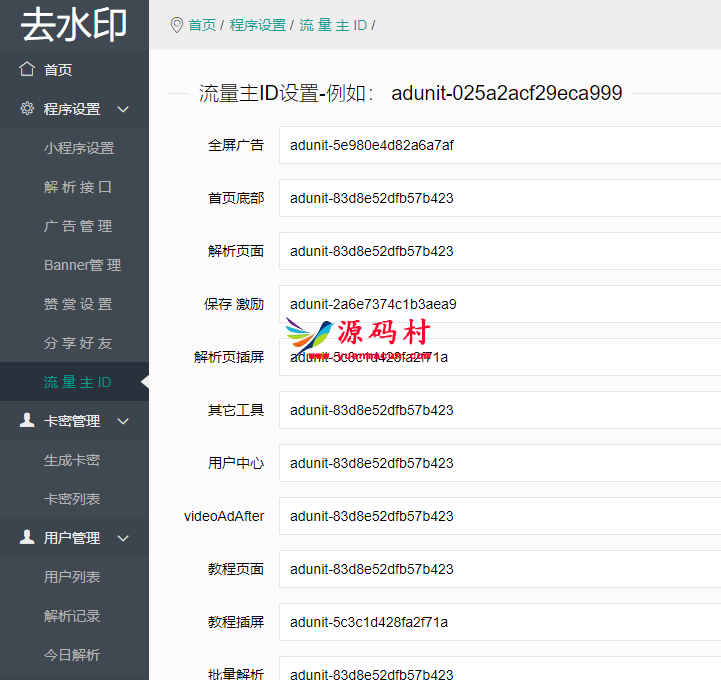Open 用户列表 in sidebar
The image size is (721, 680).
tap(72, 577)
